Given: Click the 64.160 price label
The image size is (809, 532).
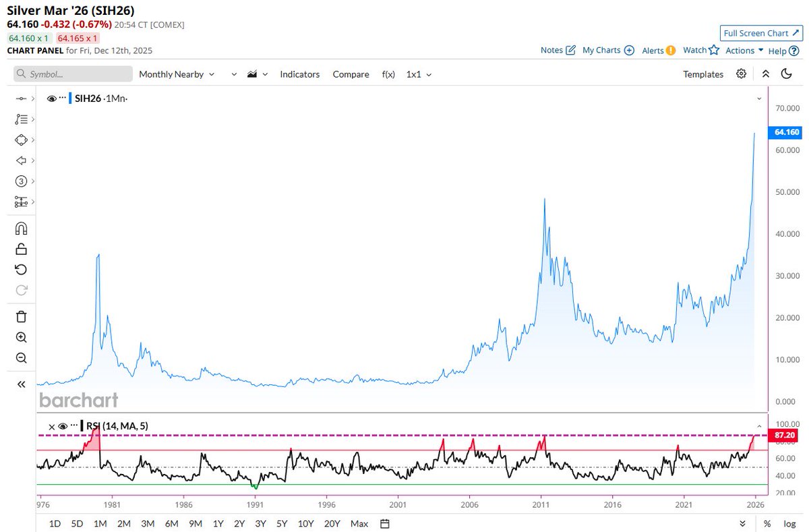Looking at the screenshot, I should [x=786, y=132].
